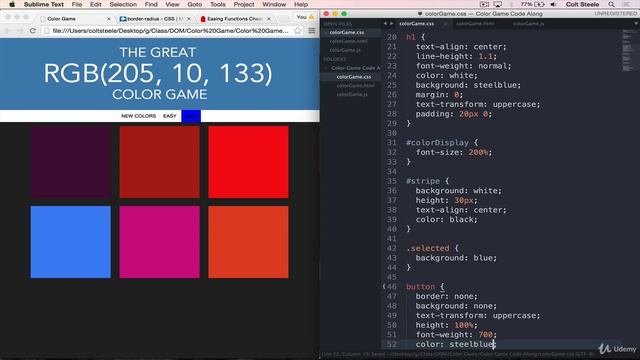Screen dimensions: 640x360
Task: Open the Goto menu
Action: click(x=195, y=4)
